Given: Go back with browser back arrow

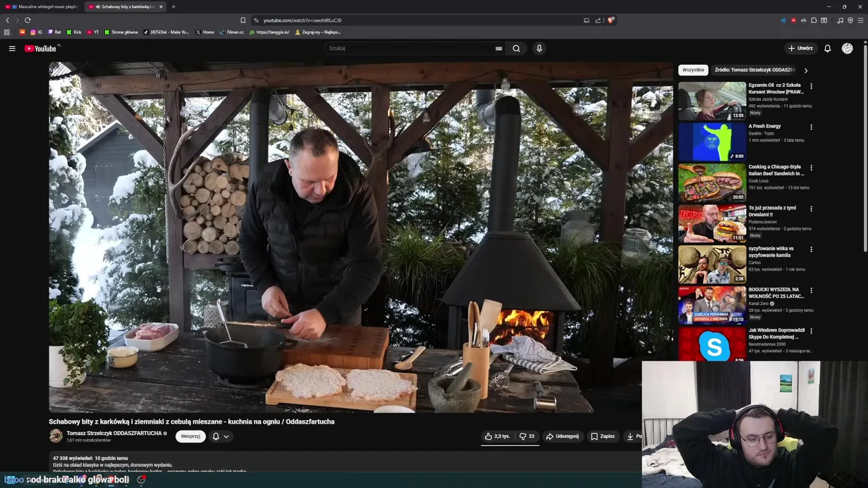Looking at the screenshot, I should tap(7, 20).
